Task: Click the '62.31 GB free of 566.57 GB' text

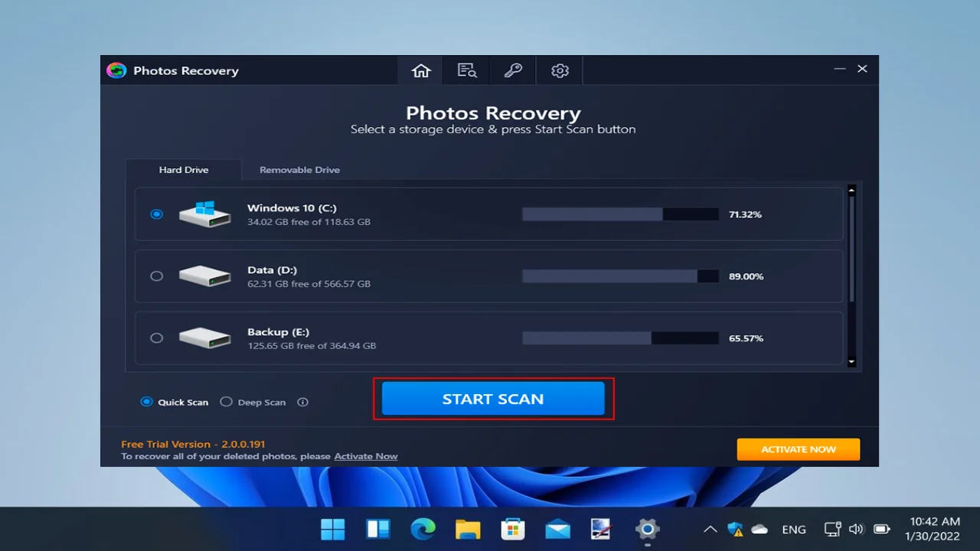Action: click(309, 284)
